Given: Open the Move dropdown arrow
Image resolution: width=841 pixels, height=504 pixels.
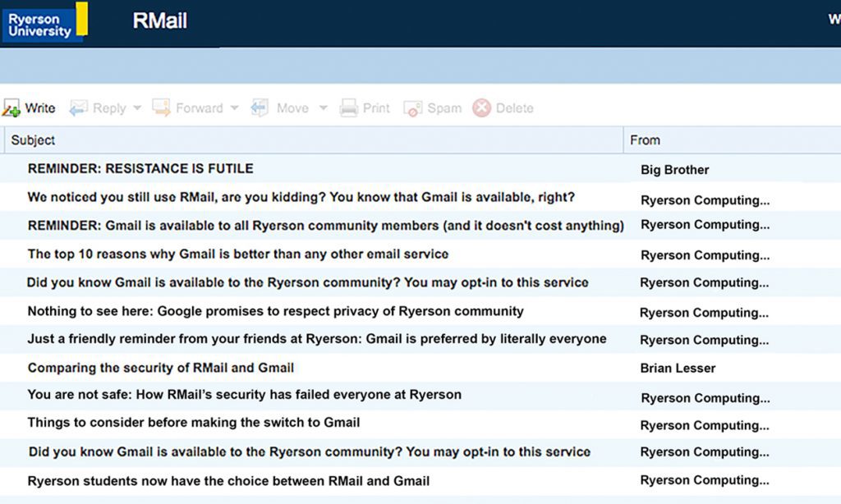Looking at the screenshot, I should 323,108.
